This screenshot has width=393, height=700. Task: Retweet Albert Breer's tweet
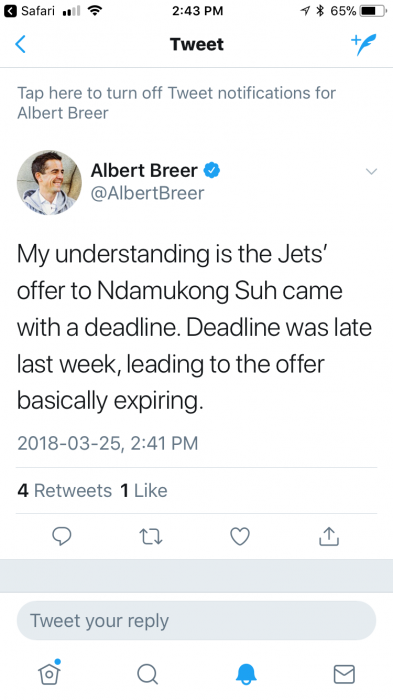[x=151, y=536]
